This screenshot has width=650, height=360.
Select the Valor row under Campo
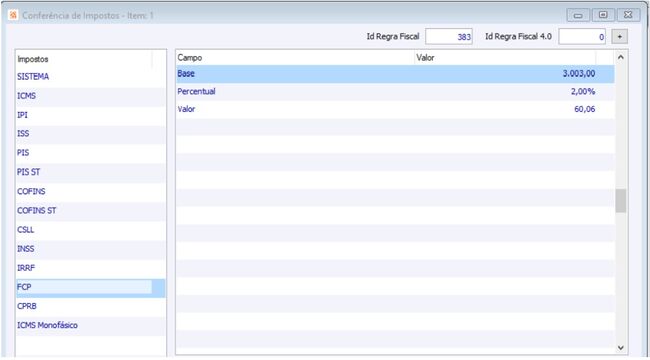395,109
